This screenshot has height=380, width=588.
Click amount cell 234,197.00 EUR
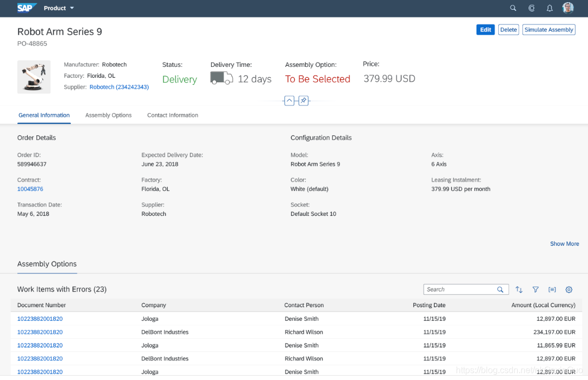point(554,332)
